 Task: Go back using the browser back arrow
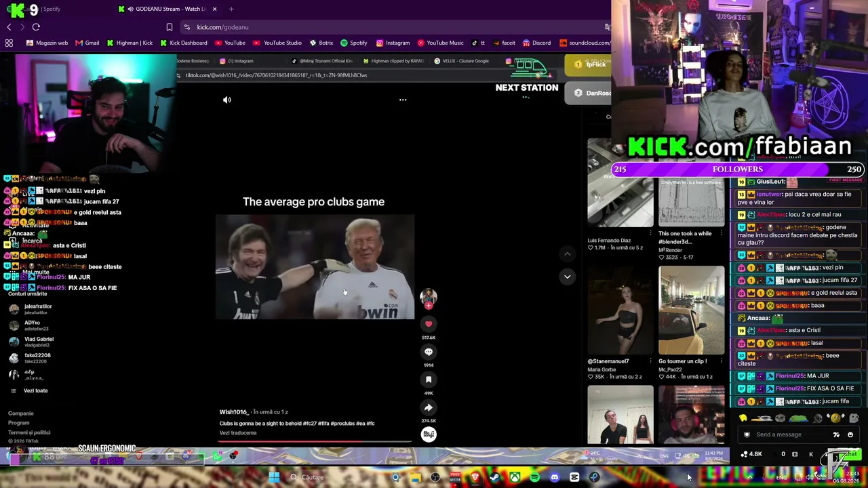coord(9,27)
